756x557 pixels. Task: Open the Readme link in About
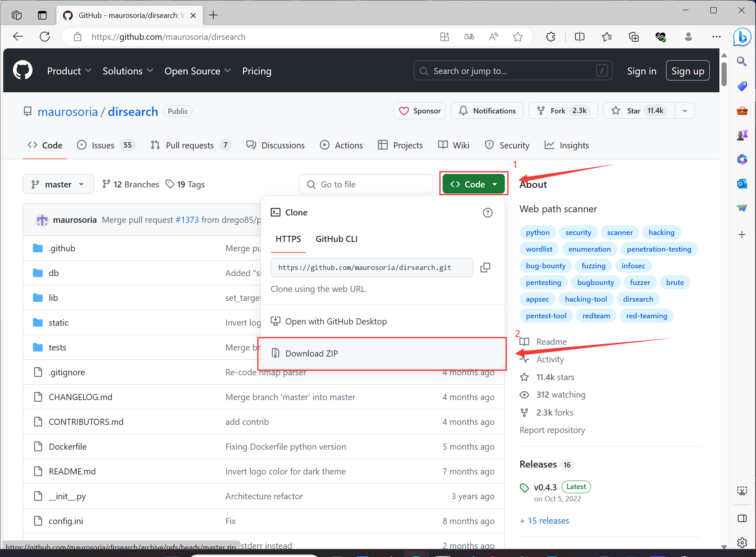coord(551,342)
